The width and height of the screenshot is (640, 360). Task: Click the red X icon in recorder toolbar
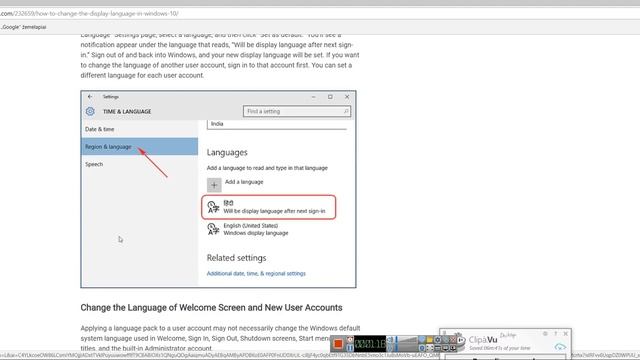(453, 340)
